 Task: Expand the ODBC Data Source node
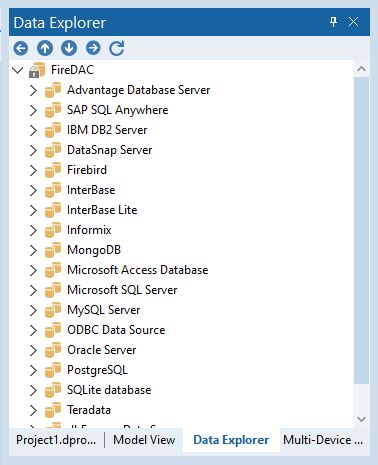[x=33, y=330]
